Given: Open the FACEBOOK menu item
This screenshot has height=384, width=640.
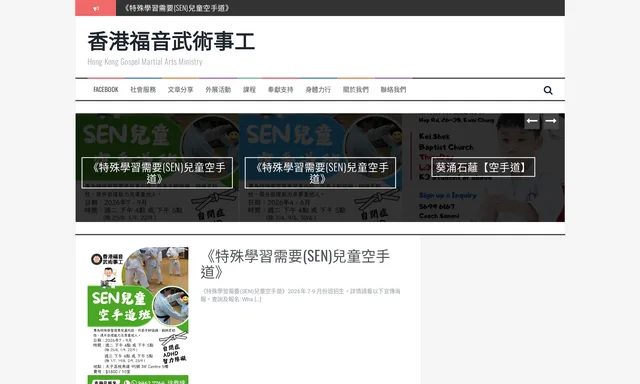Looking at the screenshot, I should (106, 89).
